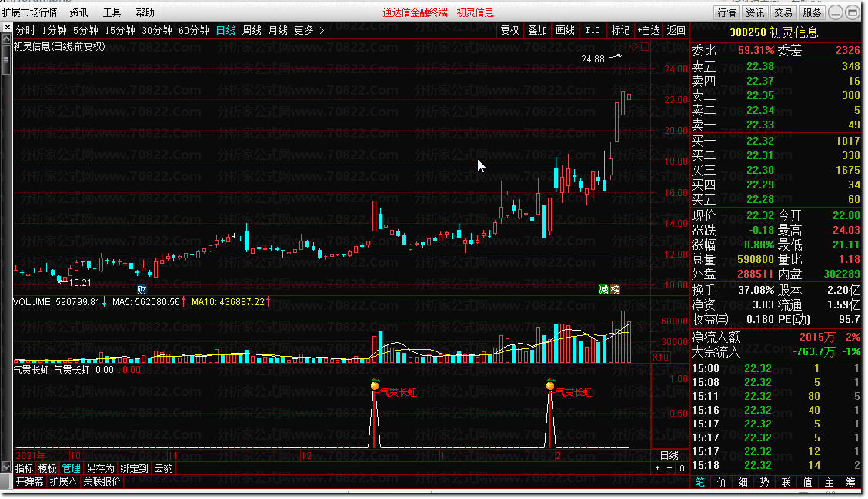Click the 标记 mark button
This screenshot has height=499, width=868.
pyautogui.click(x=620, y=31)
